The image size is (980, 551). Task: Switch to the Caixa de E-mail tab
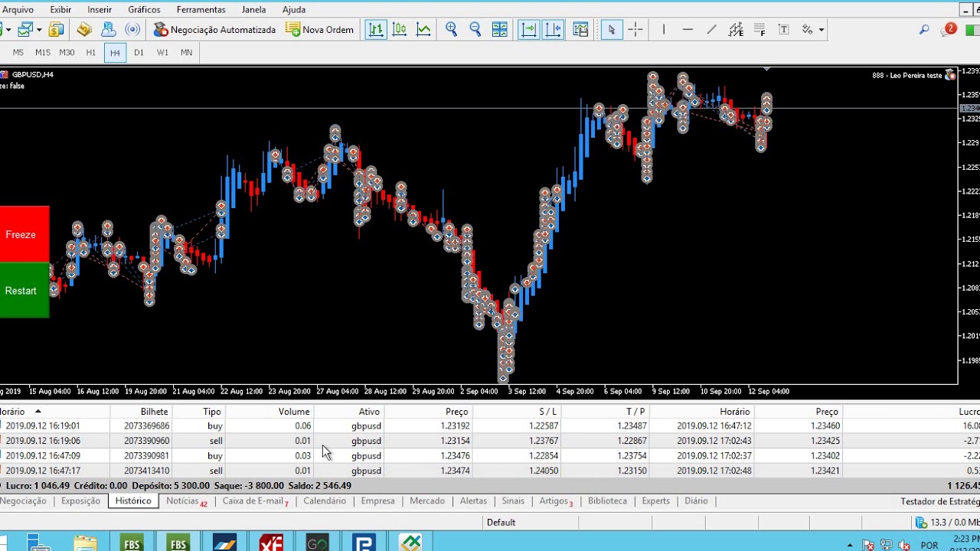click(255, 501)
